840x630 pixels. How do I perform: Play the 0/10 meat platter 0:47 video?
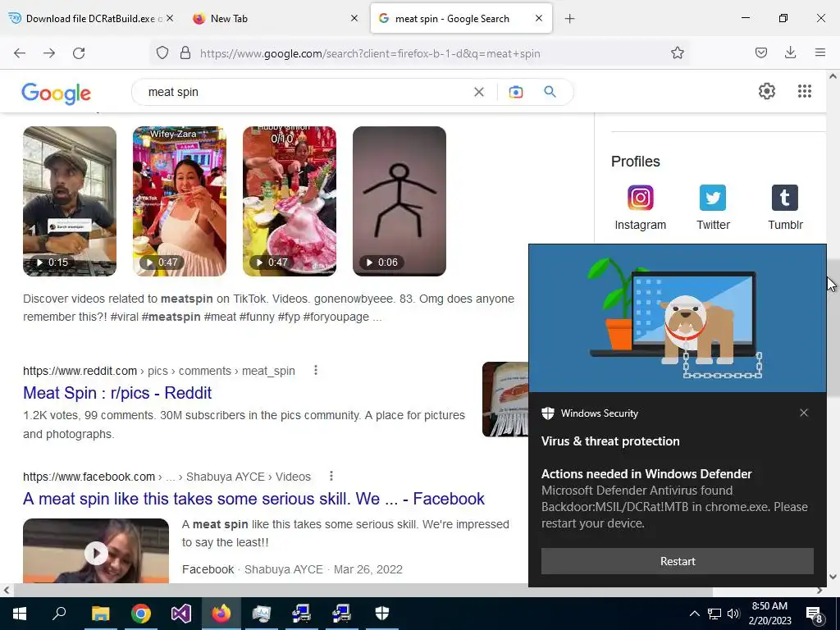[x=290, y=202]
